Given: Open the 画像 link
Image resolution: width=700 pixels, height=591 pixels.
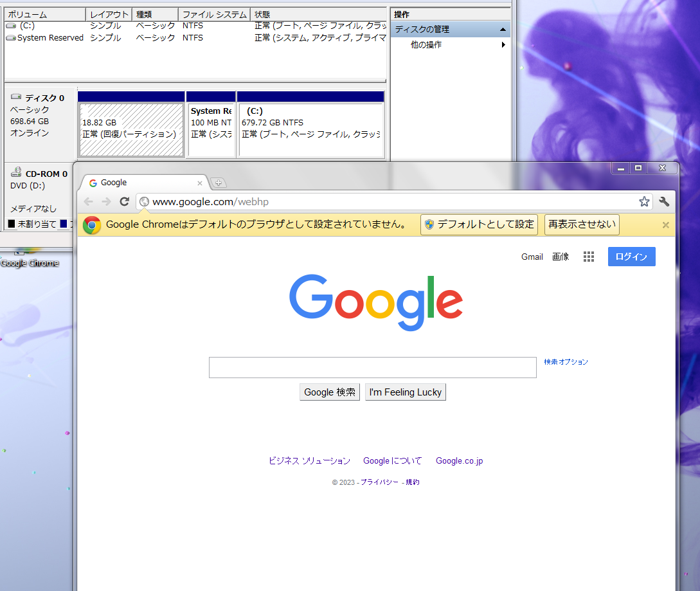Looking at the screenshot, I should [x=561, y=257].
